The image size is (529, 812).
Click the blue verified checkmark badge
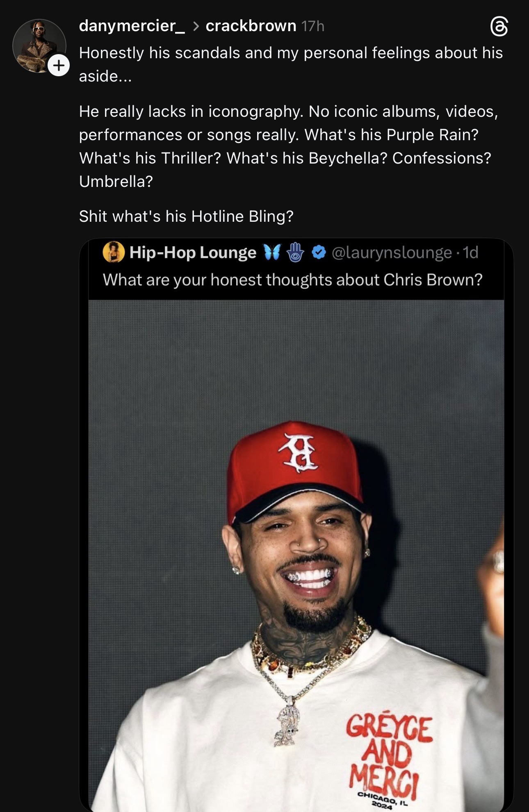(x=319, y=252)
